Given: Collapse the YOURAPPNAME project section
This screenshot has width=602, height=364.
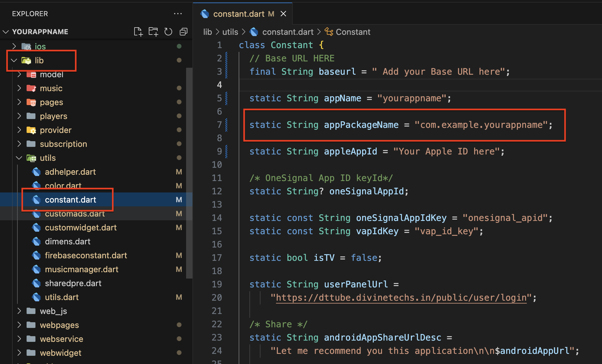Looking at the screenshot, I should coord(6,32).
